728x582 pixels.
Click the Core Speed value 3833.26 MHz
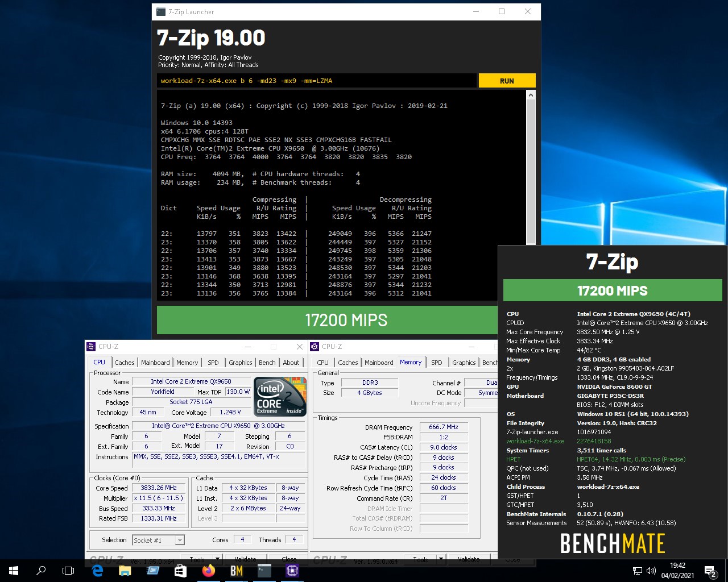(159, 488)
